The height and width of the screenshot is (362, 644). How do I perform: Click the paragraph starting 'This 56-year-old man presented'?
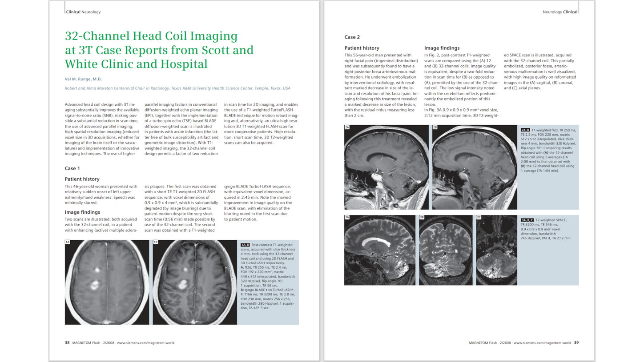coord(382,84)
